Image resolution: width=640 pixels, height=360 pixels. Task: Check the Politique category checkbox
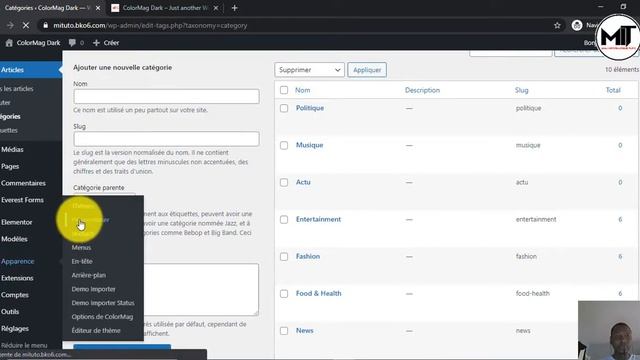tap(284, 108)
